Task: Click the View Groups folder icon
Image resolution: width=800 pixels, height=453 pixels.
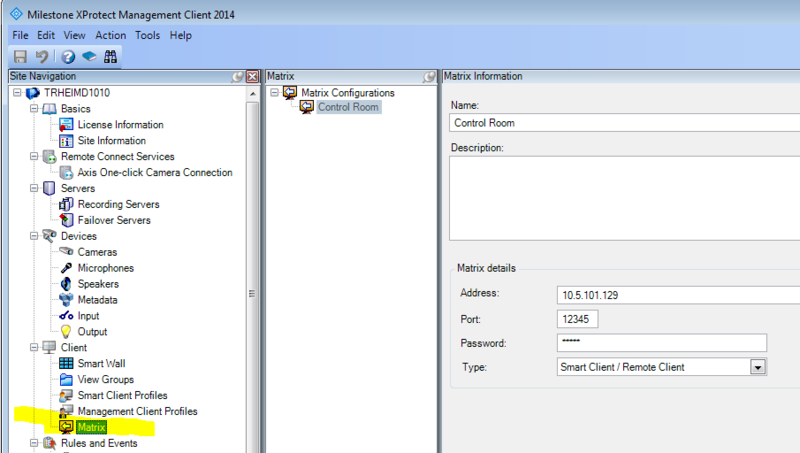Action: 66,379
